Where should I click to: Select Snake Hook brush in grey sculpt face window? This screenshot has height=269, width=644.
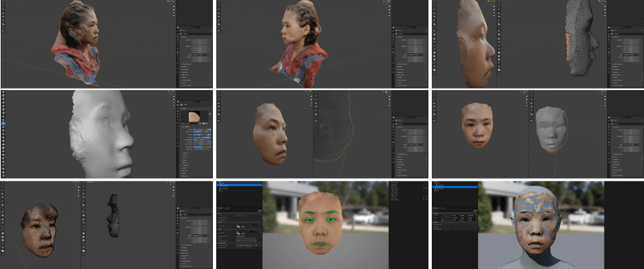coord(3,151)
